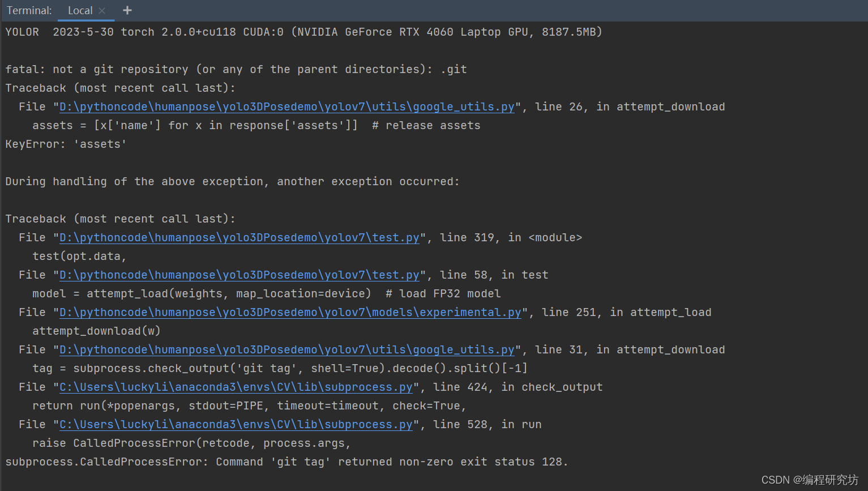Switch to the Local terminal tab
This screenshot has height=491, width=868.
[79, 10]
